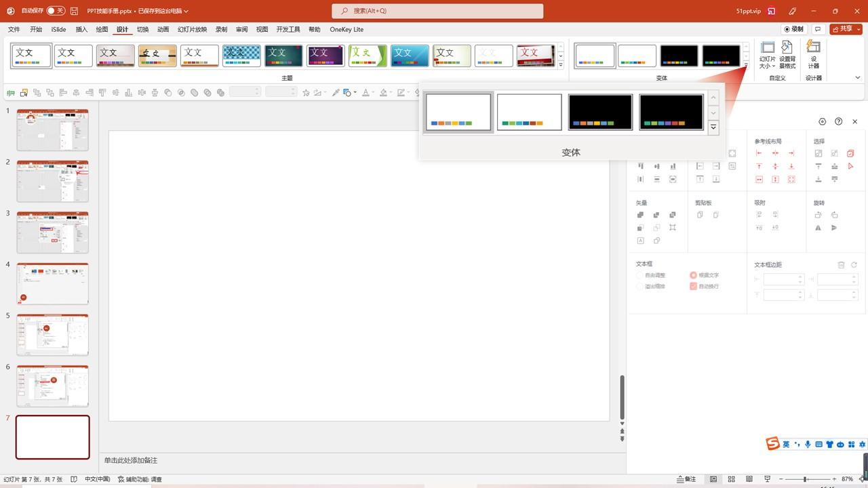Open the Designer (设计器) tool
This screenshot has width=868, height=488.
tap(813, 54)
